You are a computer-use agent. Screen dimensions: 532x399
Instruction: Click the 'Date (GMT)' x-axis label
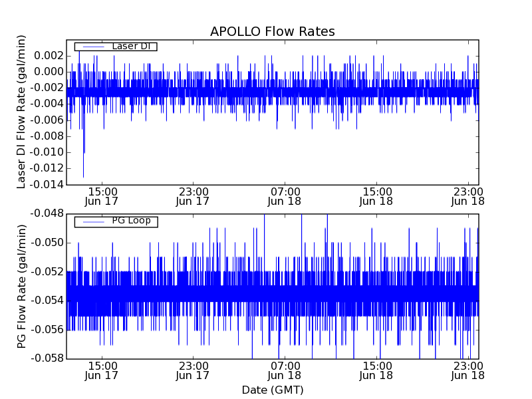pyautogui.click(x=273, y=390)
